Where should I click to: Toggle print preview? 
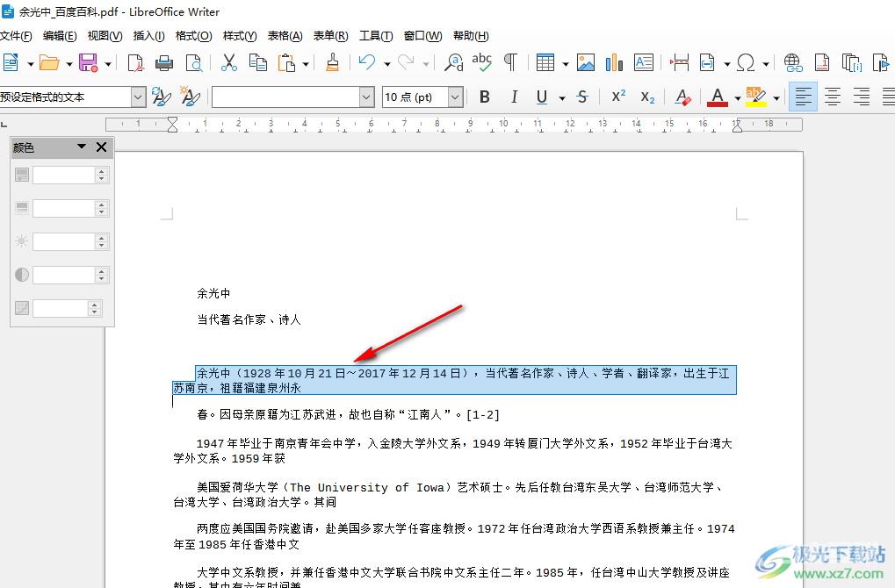pyautogui.click(x=194, y=62)
